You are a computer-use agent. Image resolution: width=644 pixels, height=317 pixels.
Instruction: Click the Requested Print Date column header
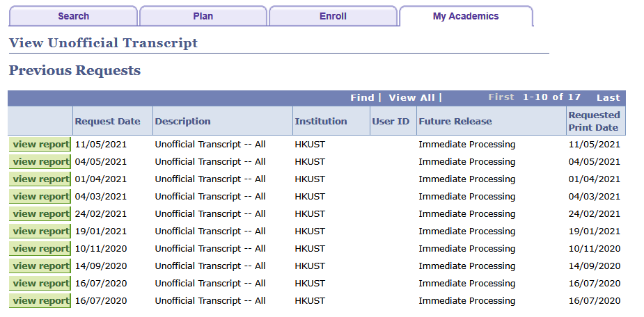click(594, 122)
